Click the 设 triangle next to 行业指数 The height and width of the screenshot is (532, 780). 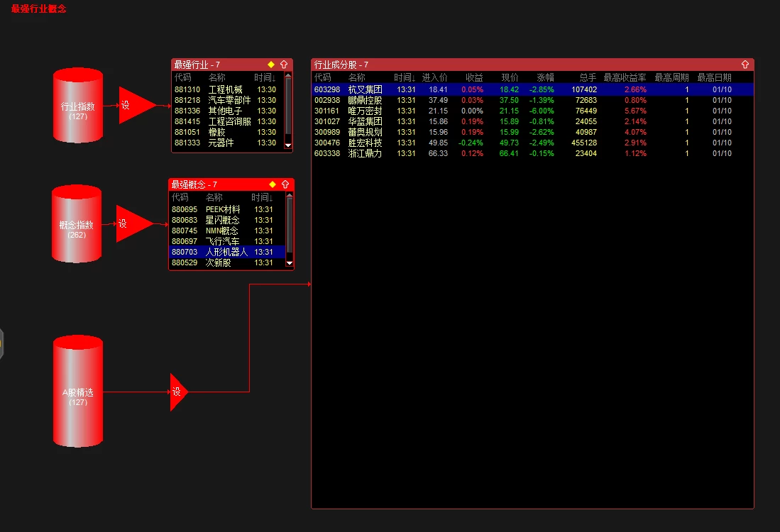click(x=136, y=106)
